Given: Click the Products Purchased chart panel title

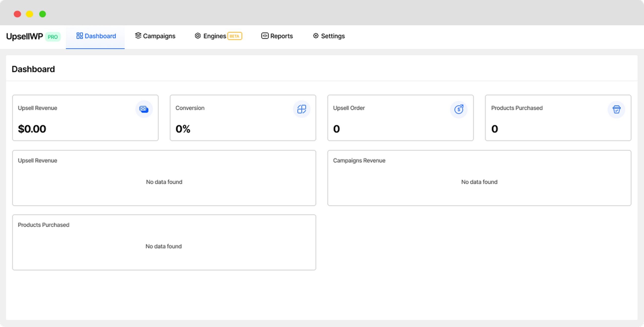Looking at the screenshot, I should pos(44,225).
